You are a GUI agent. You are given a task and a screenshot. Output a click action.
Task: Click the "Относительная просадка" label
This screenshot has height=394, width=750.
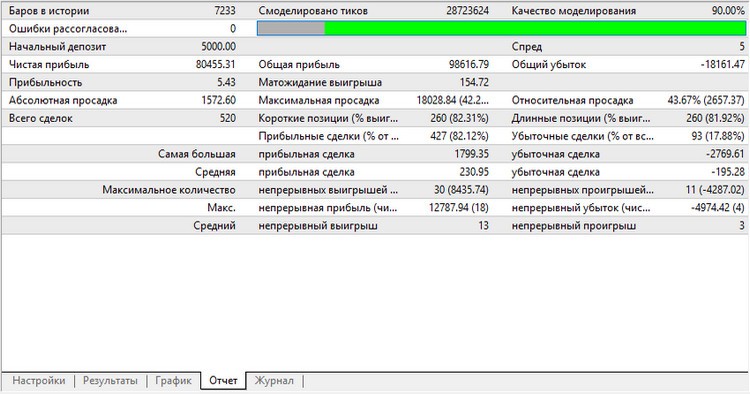pos(572,100)
